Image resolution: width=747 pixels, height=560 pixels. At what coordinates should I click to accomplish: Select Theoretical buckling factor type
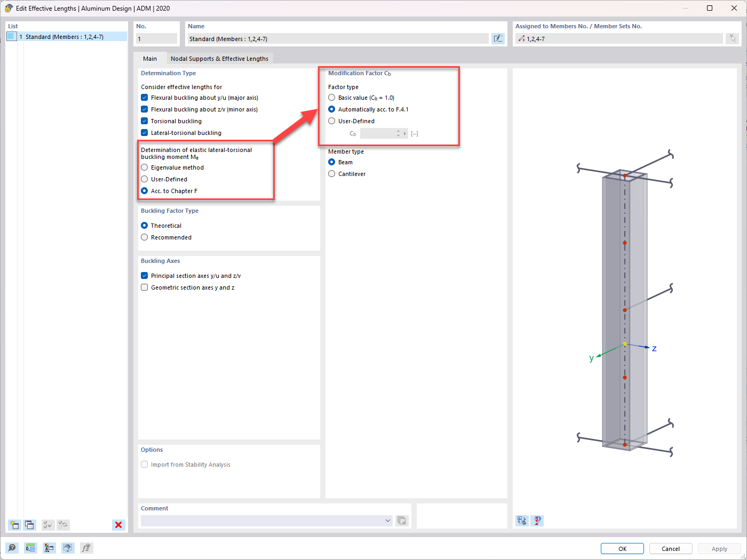coord(144,226)
